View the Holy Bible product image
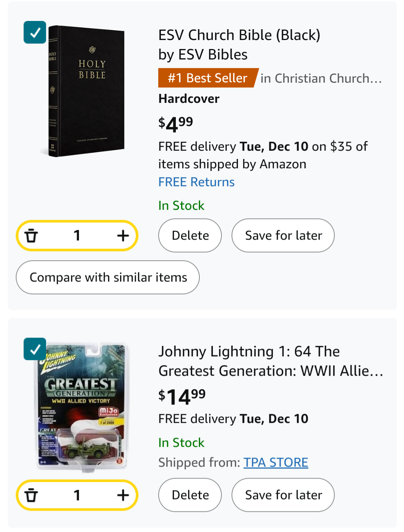The height and width of the screenshot is (532, 404). click(x=83, y=91)
